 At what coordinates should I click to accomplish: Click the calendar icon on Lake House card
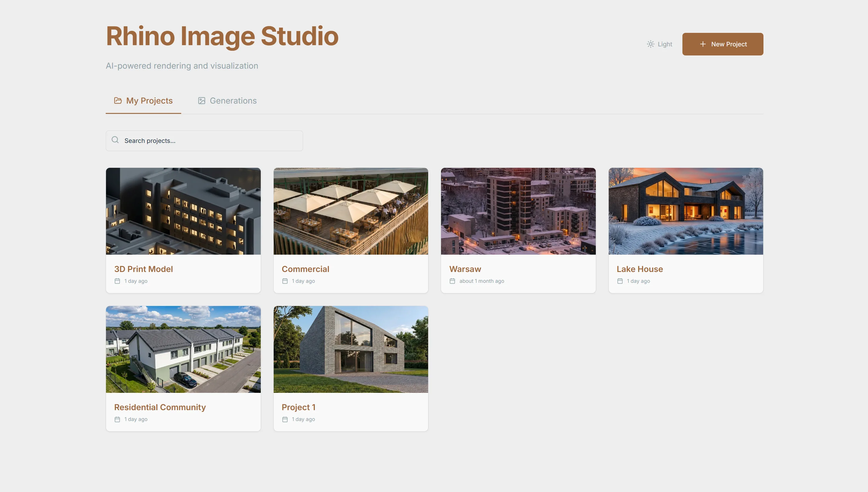pos(620,280)
